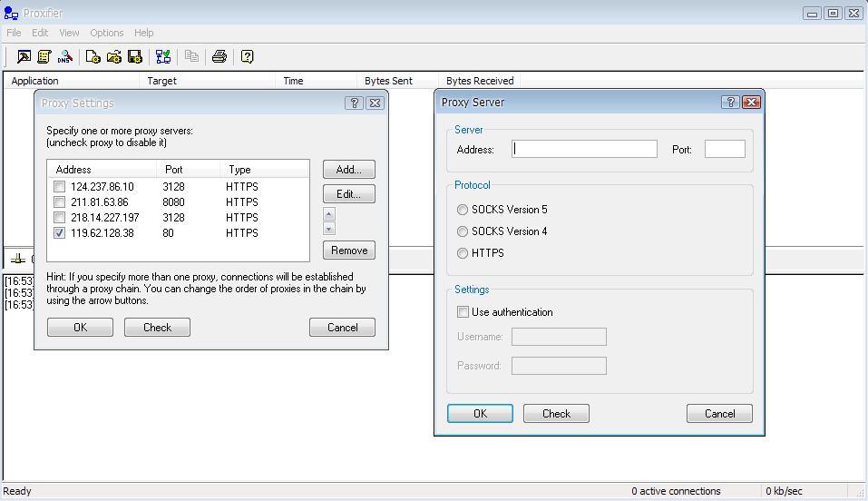This screenshot has width=868, height=501.
Task: Click the save profile floppy icon
Action: point(135,56)
